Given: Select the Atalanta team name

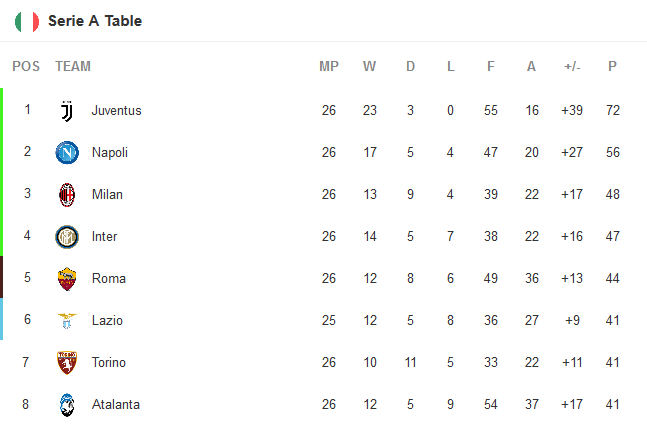Looking at the screenshot, I should point(116,404).
